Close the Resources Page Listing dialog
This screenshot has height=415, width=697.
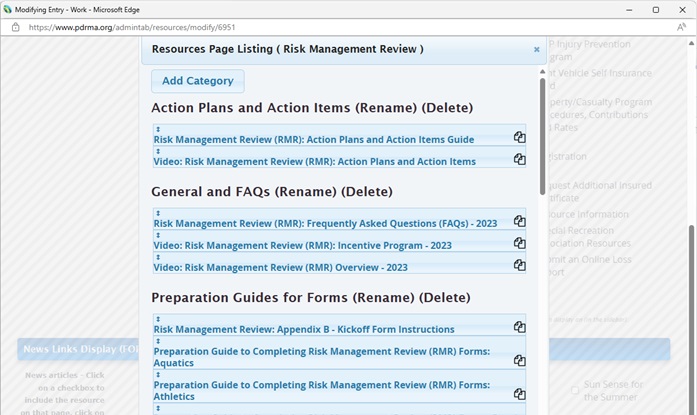[x=536, y=49]
